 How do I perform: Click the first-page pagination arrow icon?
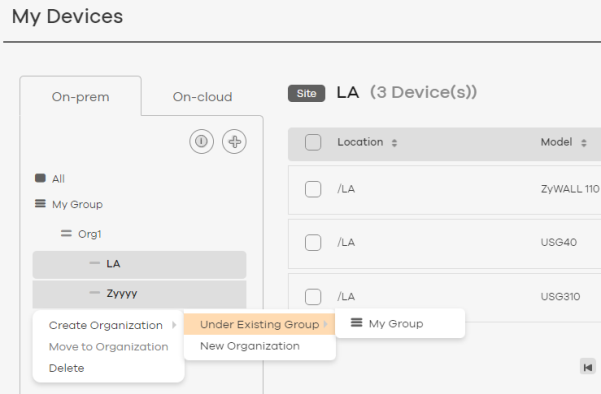tap(588, 367)
